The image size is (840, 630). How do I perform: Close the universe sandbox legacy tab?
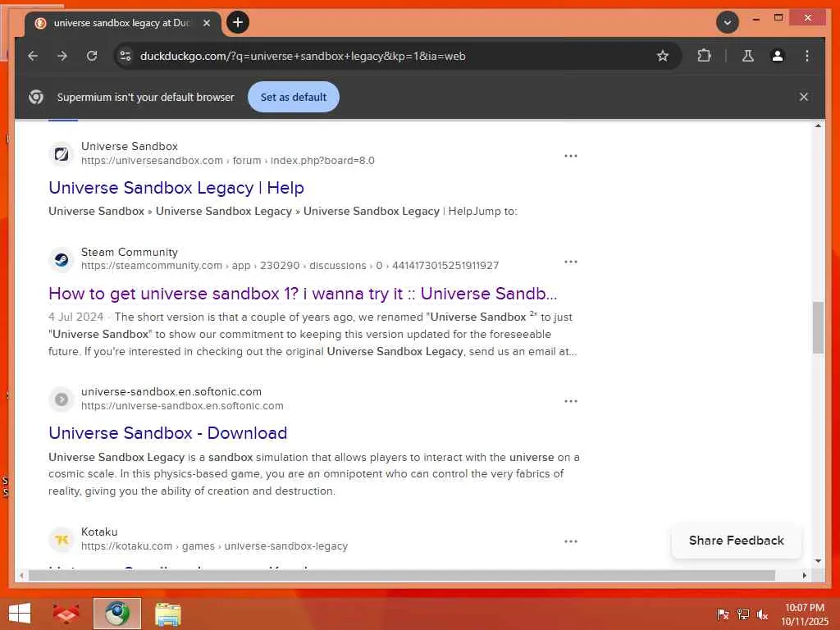pyautogui.click(x=207, y=23)
